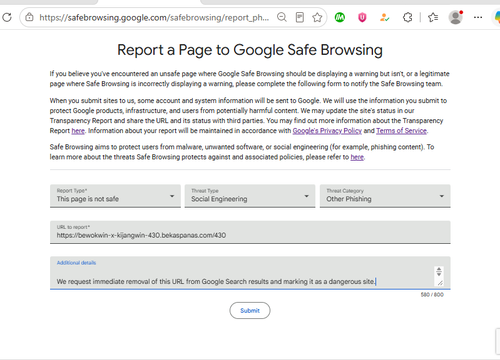Open the Settings and more ellipsis menu
This screenshot has height=360, width=500.
[478, 17]
